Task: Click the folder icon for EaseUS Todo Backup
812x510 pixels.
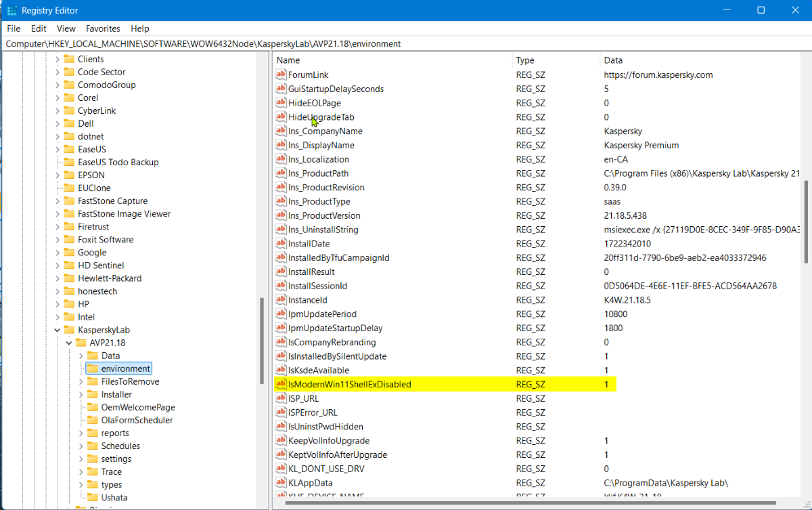Action: [x=69, y=162]
